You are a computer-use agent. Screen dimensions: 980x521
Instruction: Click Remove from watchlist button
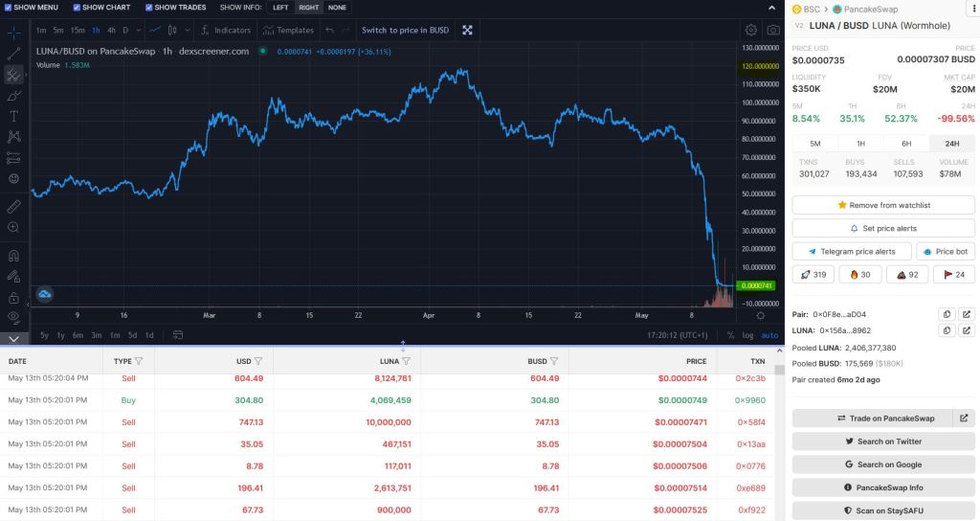click(883, 205)
